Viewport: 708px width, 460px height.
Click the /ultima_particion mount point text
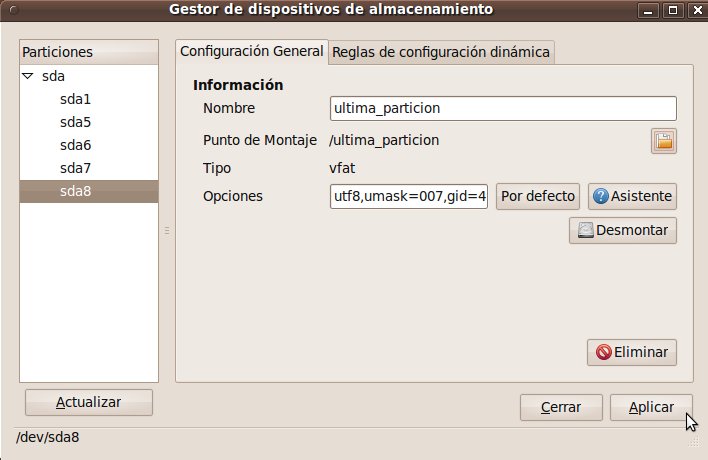384,140
